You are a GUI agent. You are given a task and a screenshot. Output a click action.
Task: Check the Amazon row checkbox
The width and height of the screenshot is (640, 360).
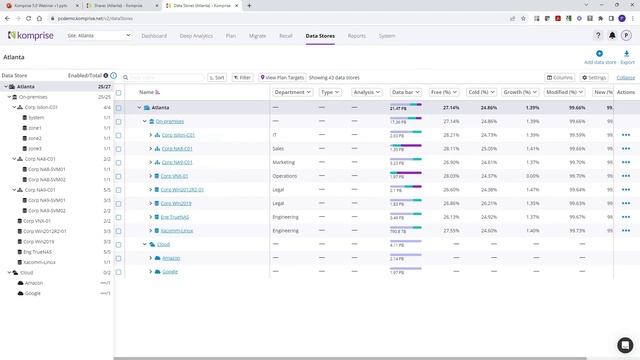click(118, 258)
